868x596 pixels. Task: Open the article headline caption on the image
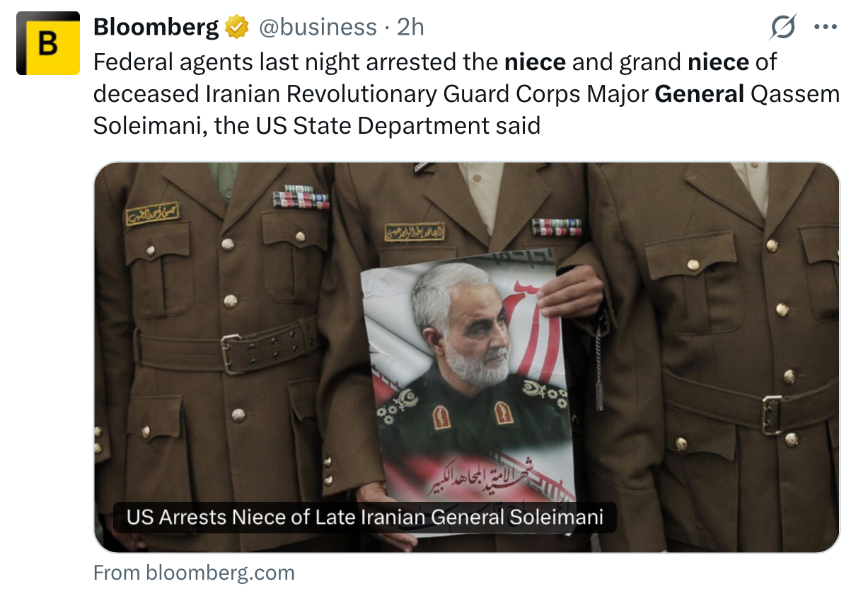point(365,517)
